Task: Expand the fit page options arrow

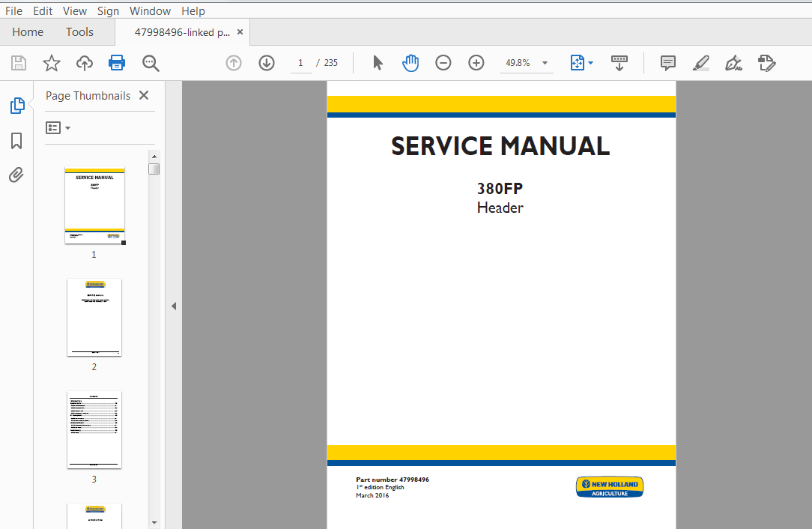Action: tap(591, 63)
